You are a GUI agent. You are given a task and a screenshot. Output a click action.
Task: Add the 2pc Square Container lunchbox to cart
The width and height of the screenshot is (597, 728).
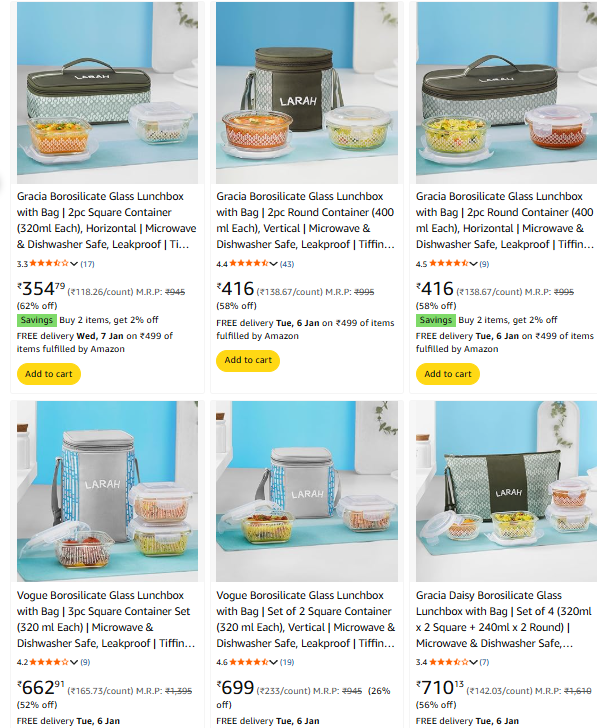(49, 374)
